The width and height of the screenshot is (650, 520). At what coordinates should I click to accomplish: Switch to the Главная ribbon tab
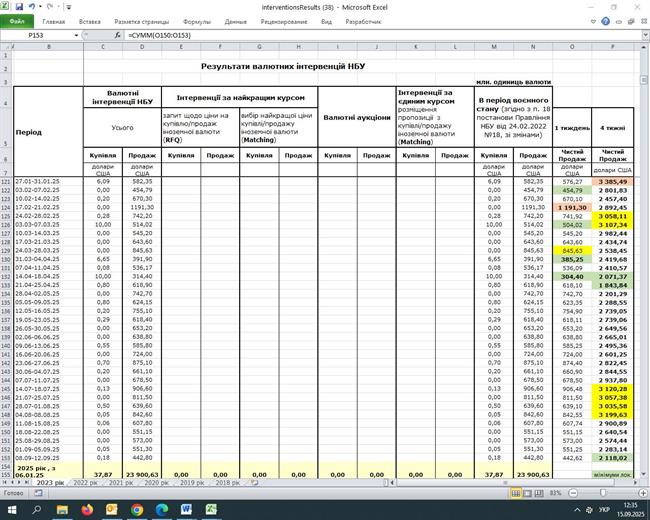click(53, 22)
